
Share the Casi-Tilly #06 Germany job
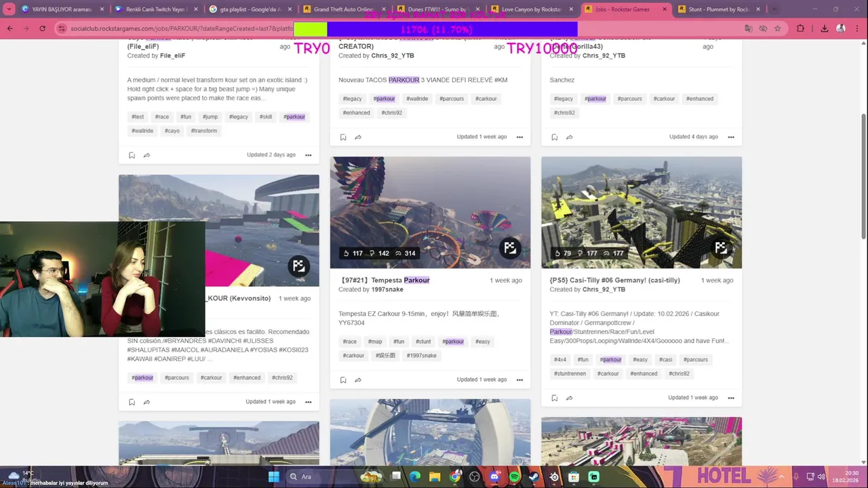pyautogui.click(x=569, y=398)
